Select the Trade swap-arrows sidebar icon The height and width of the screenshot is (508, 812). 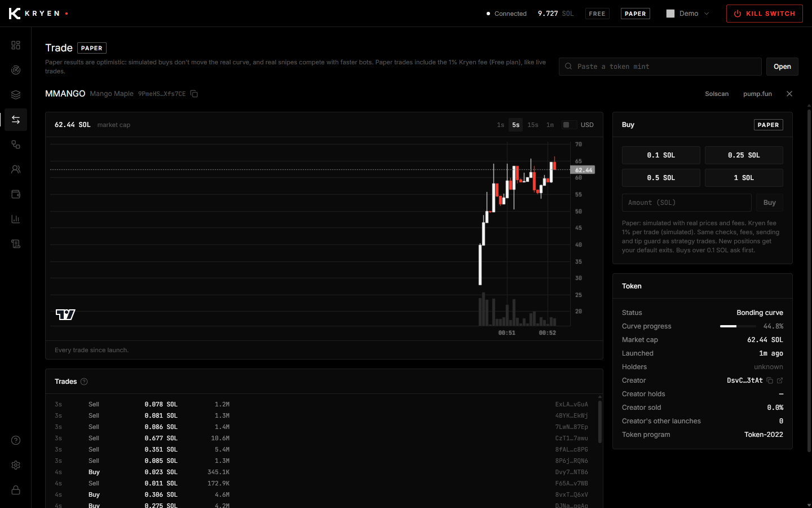pyautogui.click(x=16, y=120)
